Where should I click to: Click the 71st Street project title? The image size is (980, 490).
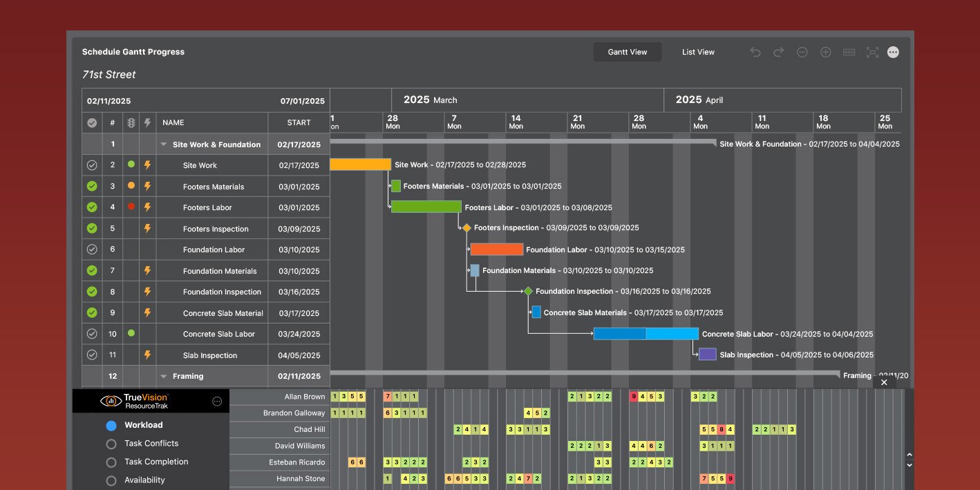tap(109, 75)
